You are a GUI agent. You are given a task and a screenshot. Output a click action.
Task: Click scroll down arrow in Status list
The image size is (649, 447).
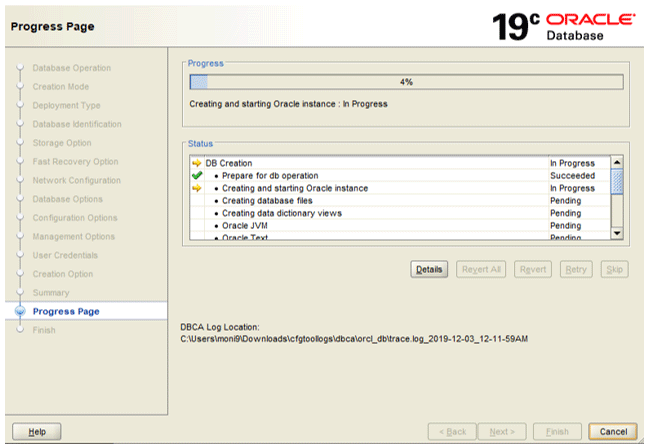tap(617, 233)
